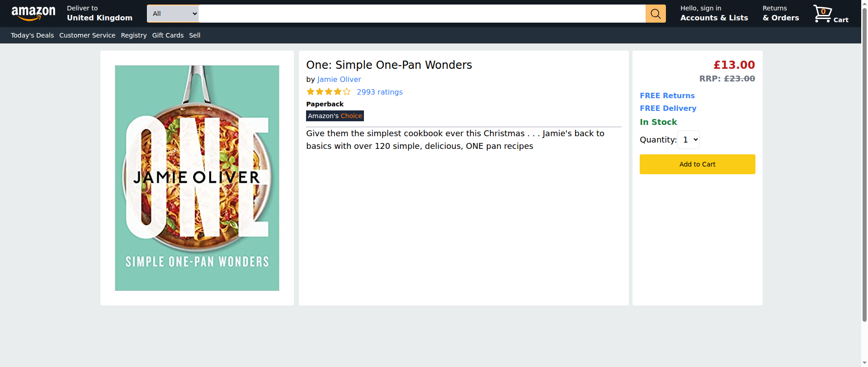
Task: Click into the search input field
Action: (422, 14)
